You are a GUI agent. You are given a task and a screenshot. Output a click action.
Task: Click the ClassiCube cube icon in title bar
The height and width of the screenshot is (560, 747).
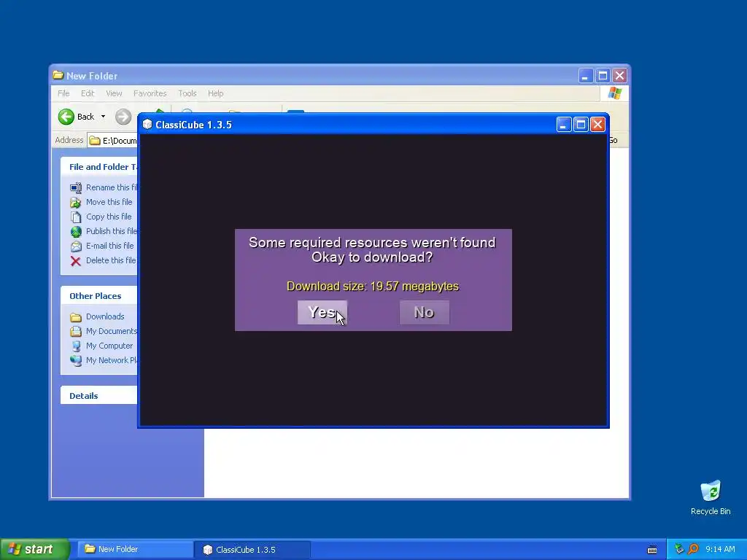click(147, 125)
